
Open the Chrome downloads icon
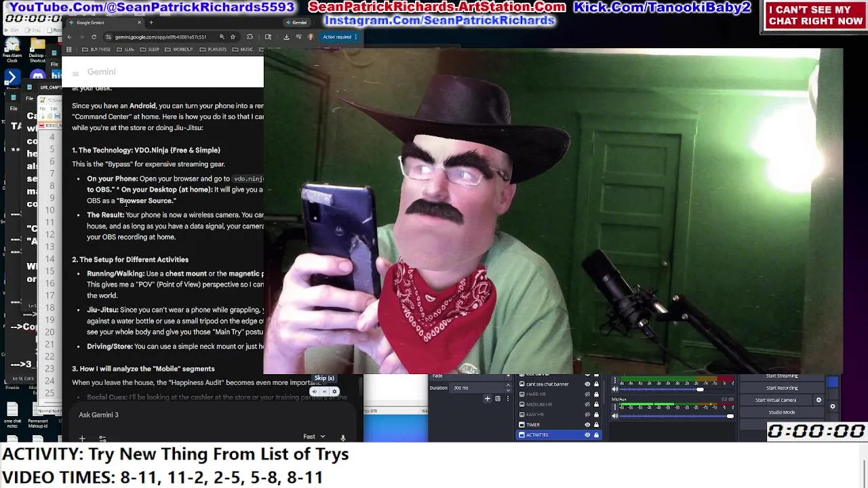click(286, 37)
